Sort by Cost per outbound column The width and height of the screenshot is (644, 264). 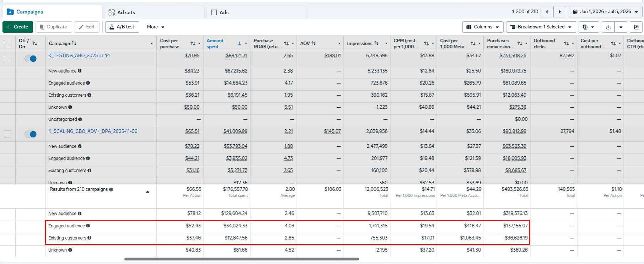(613, 43)
